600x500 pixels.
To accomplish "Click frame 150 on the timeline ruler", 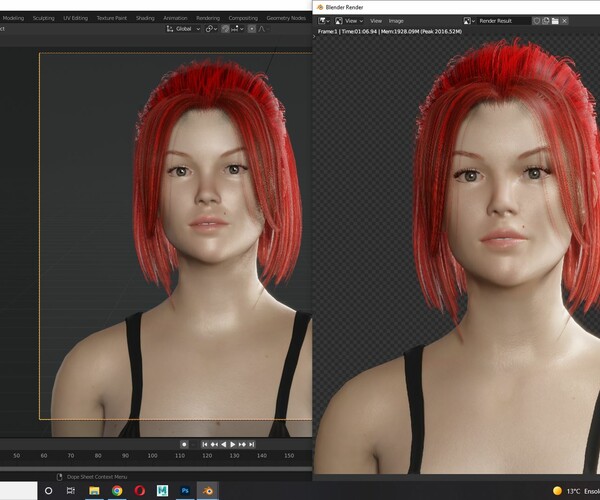I will tap(289, 455).
